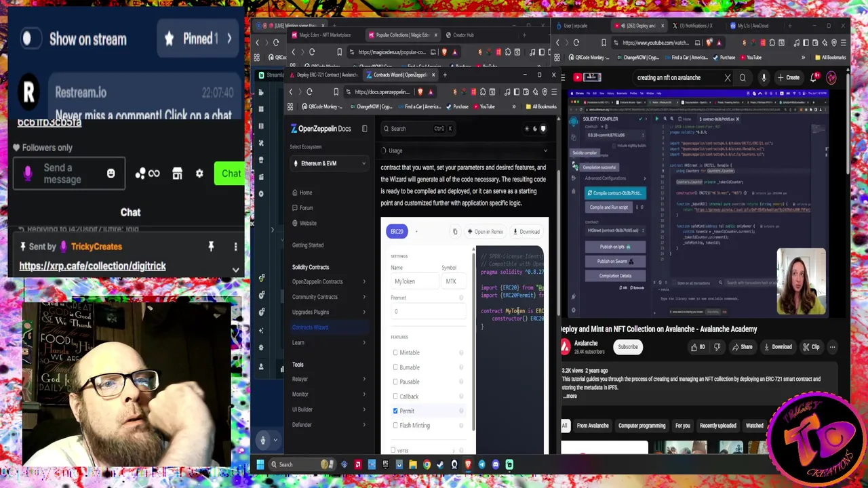The height and width of the screenshot is (488, 868).
Task: Clear the YouTube search text
Action: (x=728, y=78)
